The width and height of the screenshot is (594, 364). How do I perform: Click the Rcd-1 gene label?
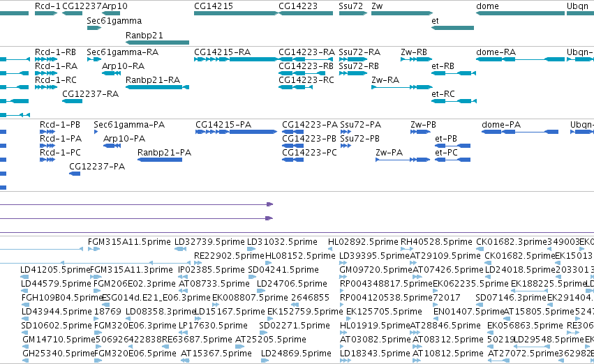click(x=47, y=6)
